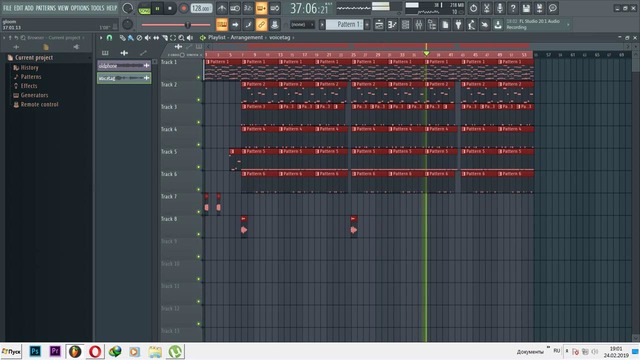Select the playlist Playback speaker tool

point(190,38)
